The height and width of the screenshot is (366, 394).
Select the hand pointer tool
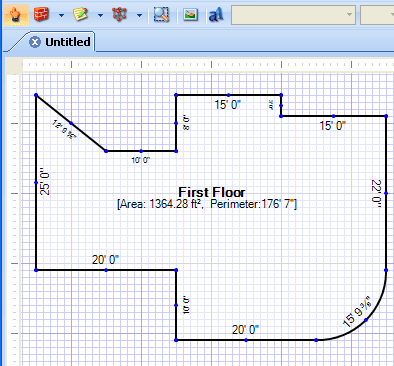16,15
